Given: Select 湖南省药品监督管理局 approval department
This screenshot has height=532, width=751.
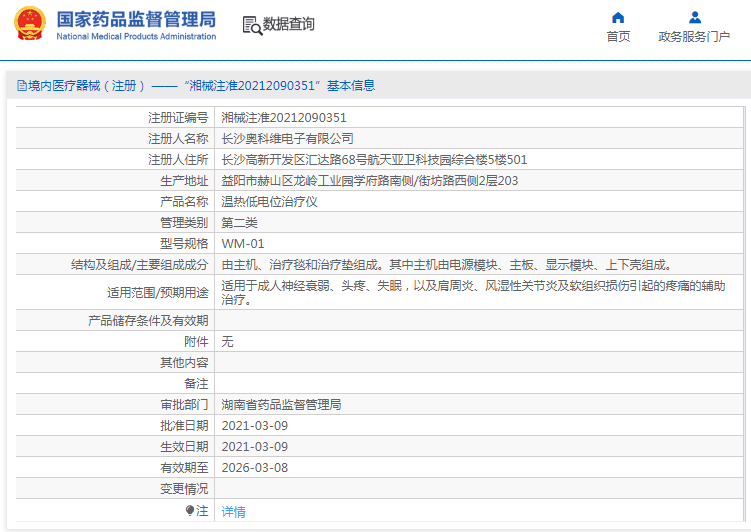Looking at the screenshot, I should [281, 405].
